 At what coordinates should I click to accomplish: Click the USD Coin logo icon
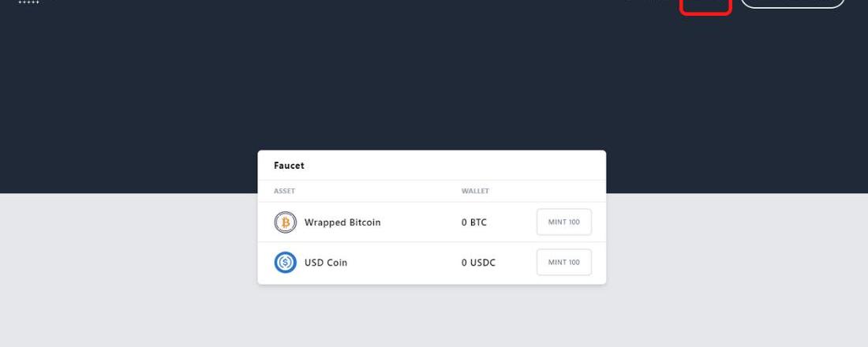285,263
